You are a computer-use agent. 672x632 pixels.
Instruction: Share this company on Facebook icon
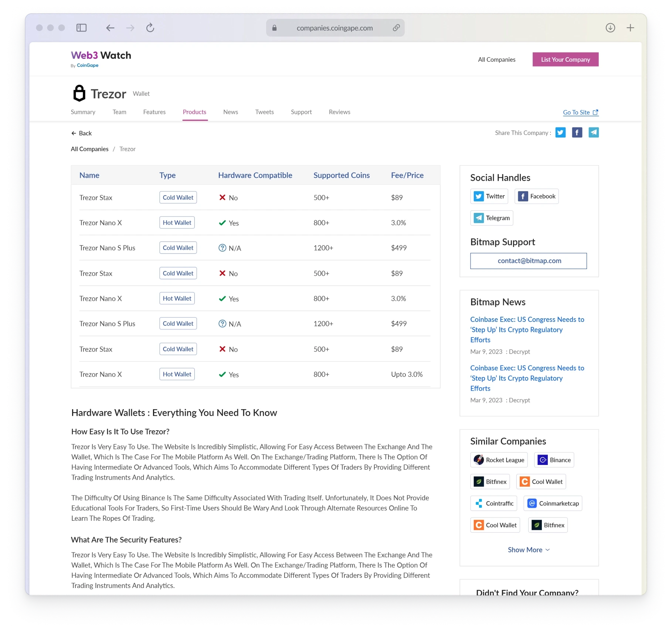tap(577, 133)
